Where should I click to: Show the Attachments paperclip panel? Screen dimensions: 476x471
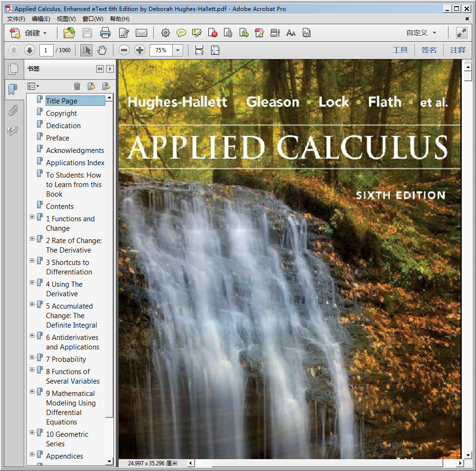coord(13,110)
